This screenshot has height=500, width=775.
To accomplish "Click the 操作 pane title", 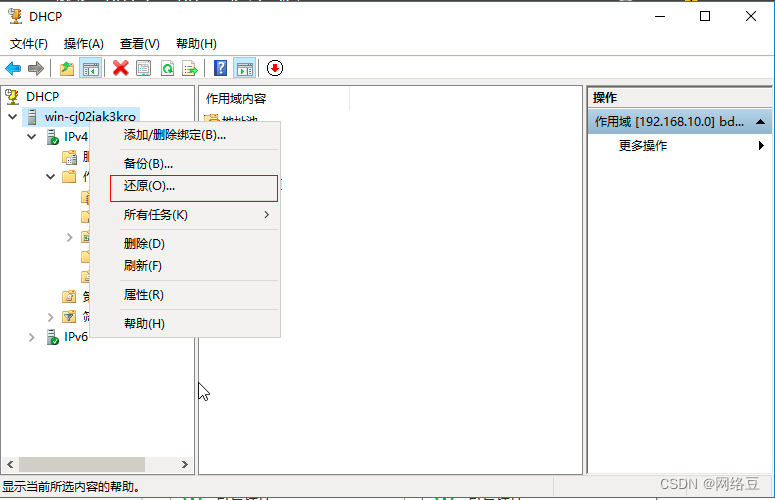I will [605, 98].
